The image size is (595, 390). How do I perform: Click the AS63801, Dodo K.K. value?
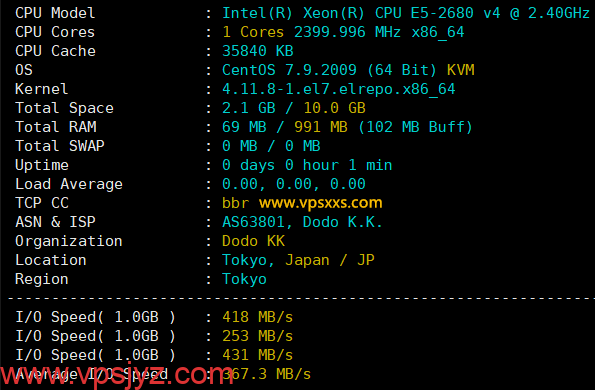[302, 222]
